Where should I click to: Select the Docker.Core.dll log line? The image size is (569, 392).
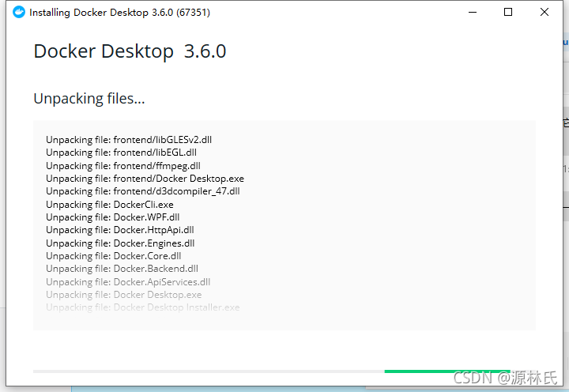pyautogui.click(x=113, y=255)
